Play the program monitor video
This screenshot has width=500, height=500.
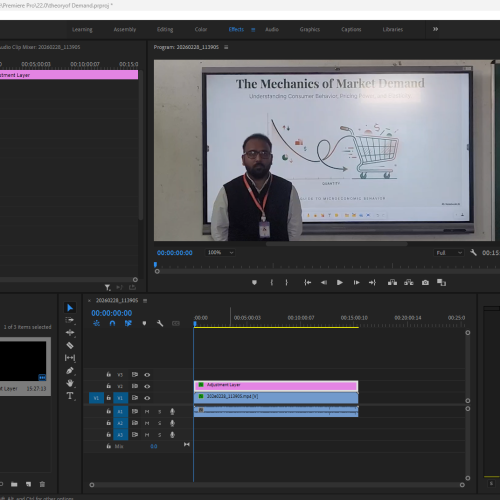pos(340,283)
